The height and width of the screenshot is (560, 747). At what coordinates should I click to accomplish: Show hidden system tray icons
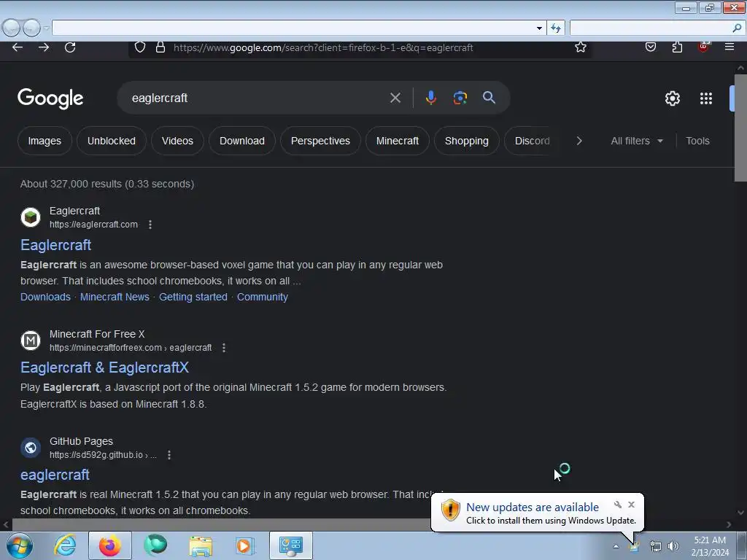[616, 546]
